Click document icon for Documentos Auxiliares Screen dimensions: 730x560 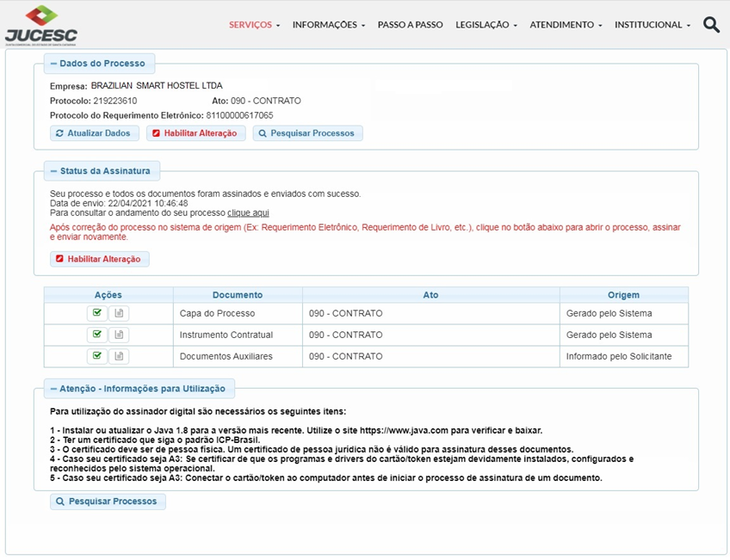119,356
